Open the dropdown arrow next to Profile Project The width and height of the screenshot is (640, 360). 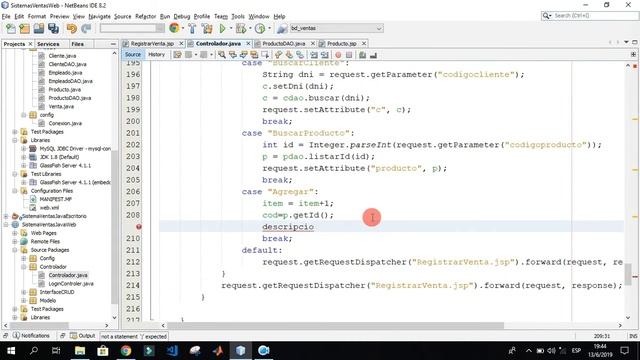pyautogui.click(x=269, y=28)
